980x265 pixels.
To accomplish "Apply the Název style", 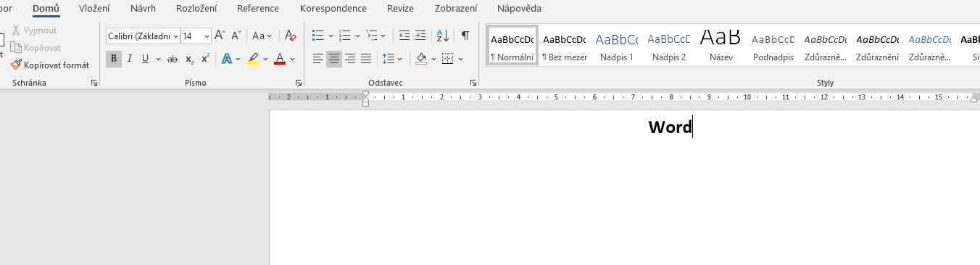I will [x=721, y=46].
